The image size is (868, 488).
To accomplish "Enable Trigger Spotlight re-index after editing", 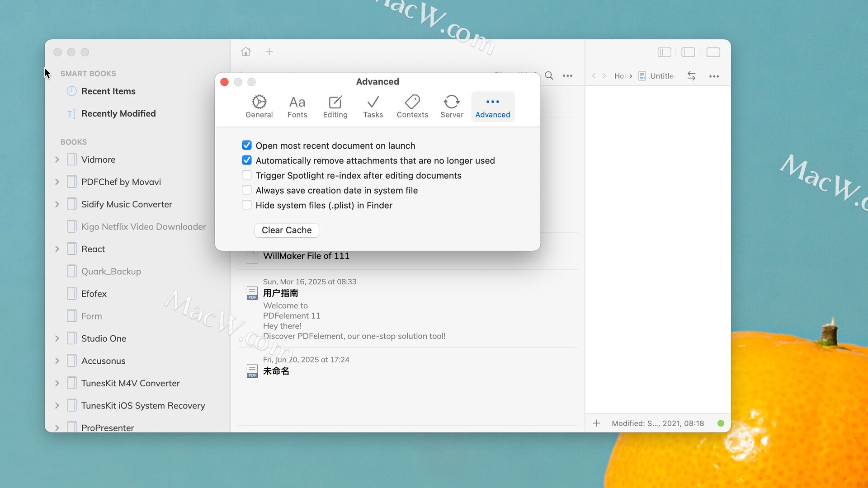I will [247, 175].
